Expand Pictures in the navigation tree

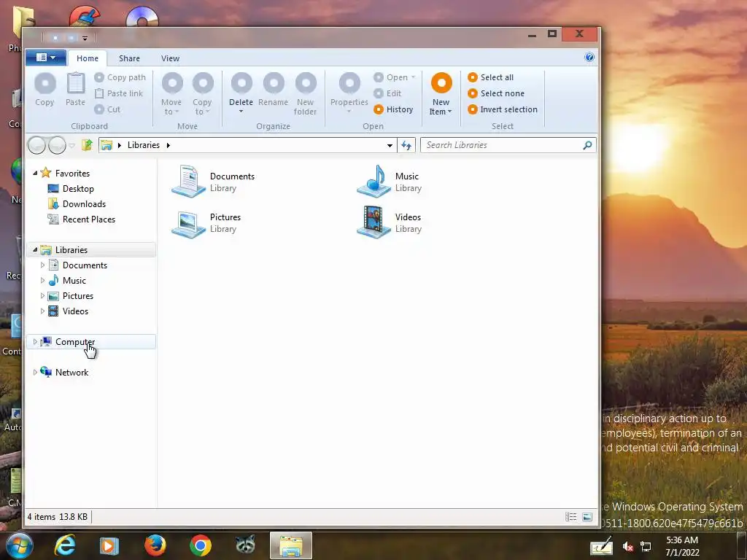pos(42,296)
